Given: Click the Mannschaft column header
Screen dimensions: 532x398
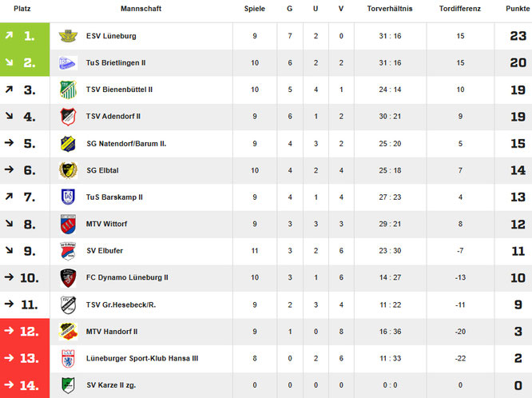Looking at the screenshot, I should point(142,8).
